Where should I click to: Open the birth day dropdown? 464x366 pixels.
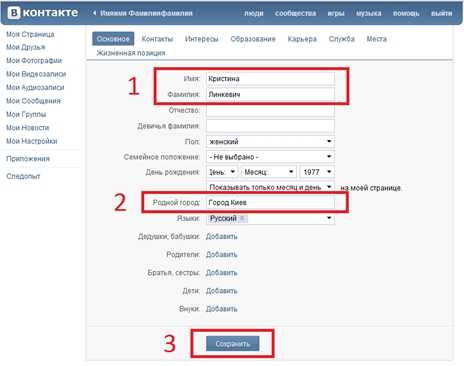(x=222, y=172)
